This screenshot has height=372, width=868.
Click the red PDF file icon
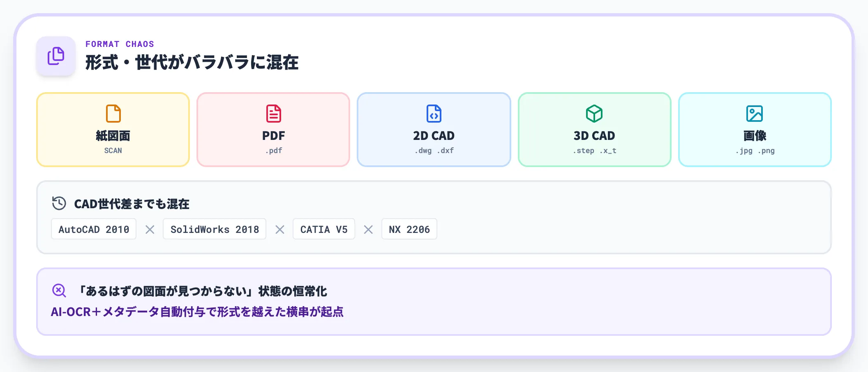point(273,114)
